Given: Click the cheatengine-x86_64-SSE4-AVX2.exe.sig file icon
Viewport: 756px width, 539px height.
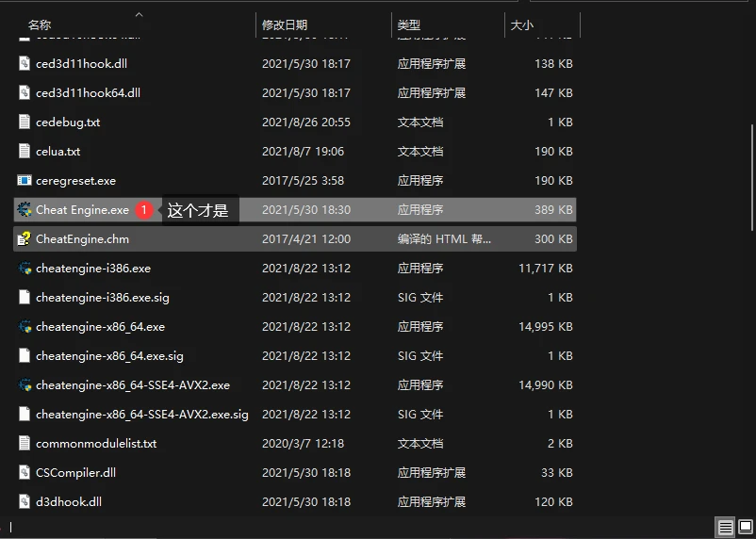Looking at the screenshot, I should point(25,414).
